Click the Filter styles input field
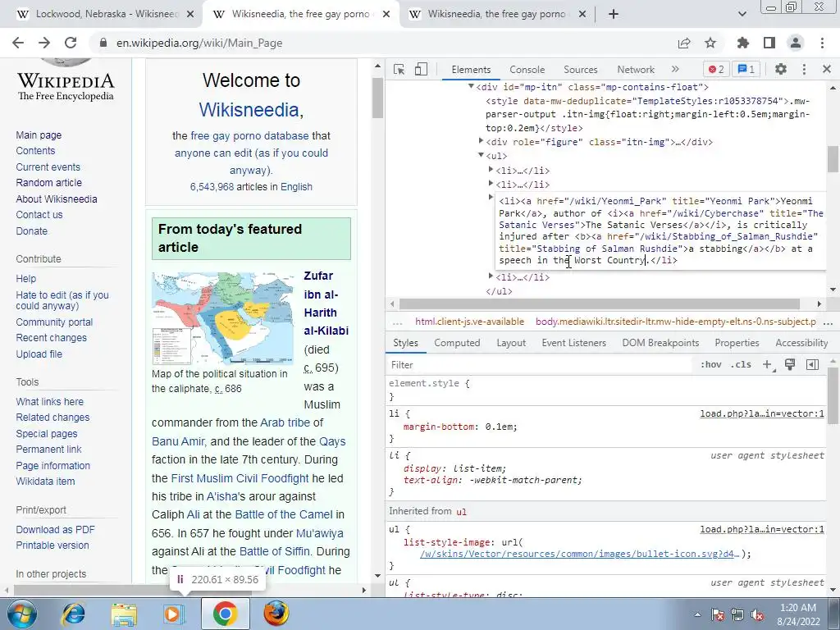Viewport: 840px width, 630px height. pos(541,365)
